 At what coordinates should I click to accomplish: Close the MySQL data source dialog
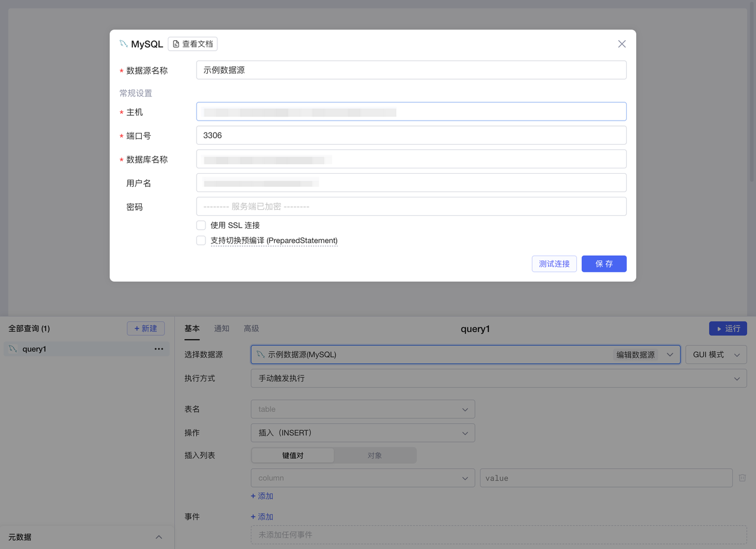click(x=621, y=44)
